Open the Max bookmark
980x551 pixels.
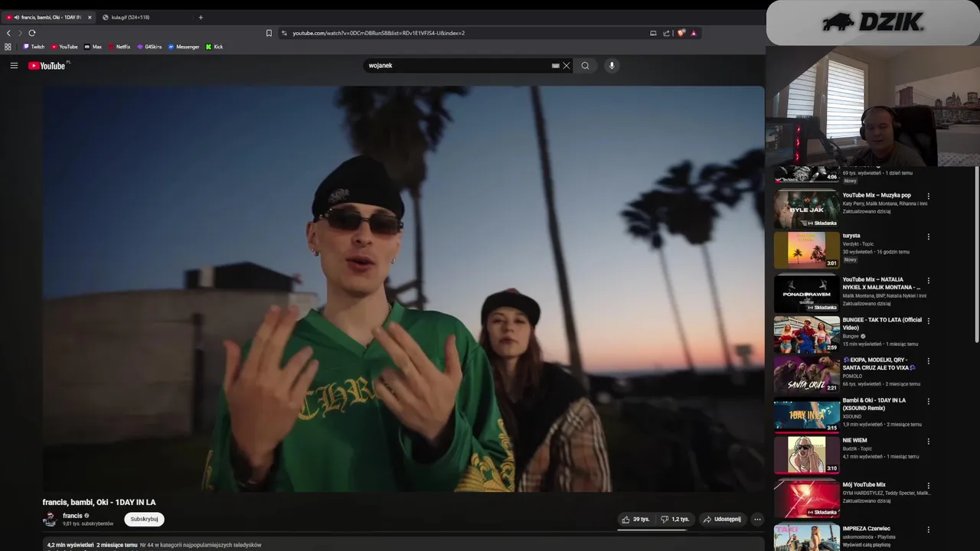point(93,47)
